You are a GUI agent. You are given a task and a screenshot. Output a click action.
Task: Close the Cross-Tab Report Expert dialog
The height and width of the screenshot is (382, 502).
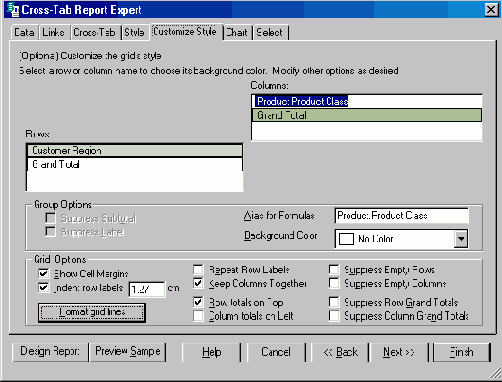[491, 9]
